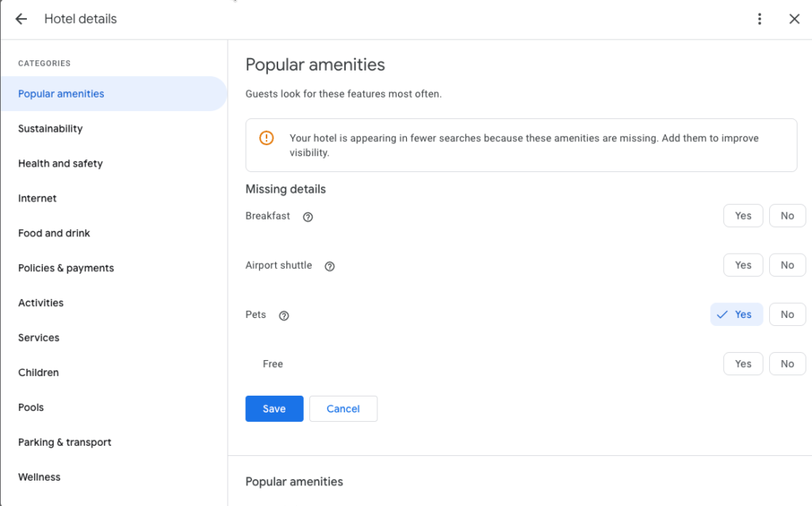Select Yes for Breakfast

743,216
